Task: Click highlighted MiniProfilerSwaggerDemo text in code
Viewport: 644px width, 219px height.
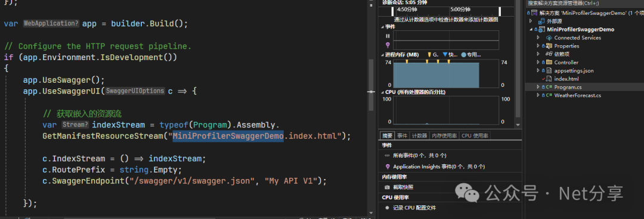Action: [x=228, y=136]
